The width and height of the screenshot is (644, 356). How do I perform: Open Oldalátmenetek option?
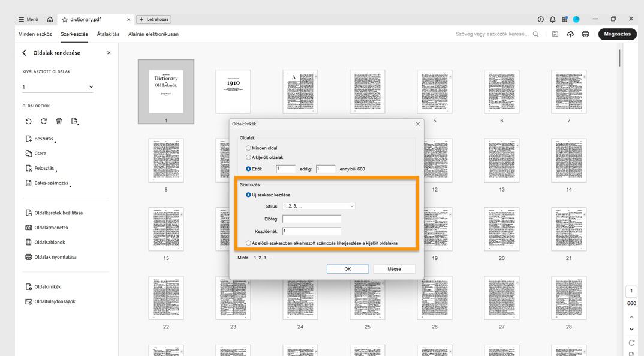pyautogui.click(x=47, y=228)
